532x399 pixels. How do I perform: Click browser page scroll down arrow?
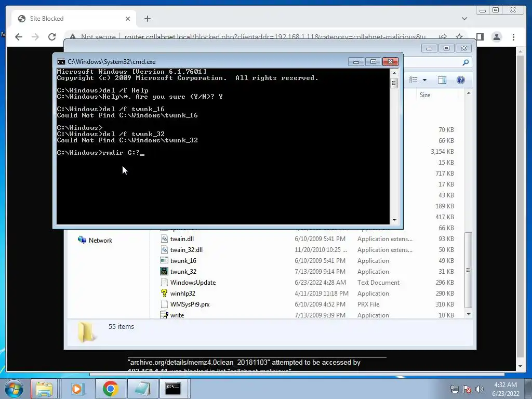(x=520, y=366)
